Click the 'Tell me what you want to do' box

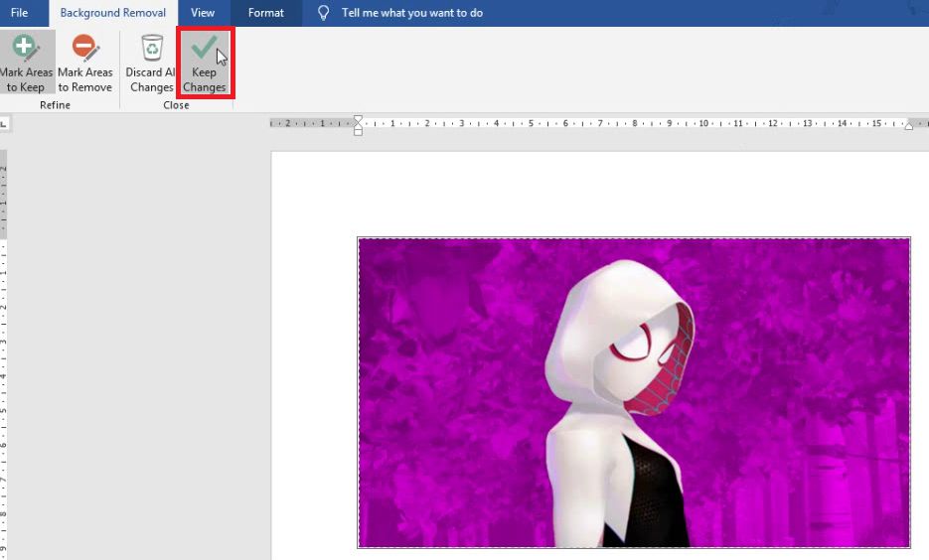pos(412,13)
